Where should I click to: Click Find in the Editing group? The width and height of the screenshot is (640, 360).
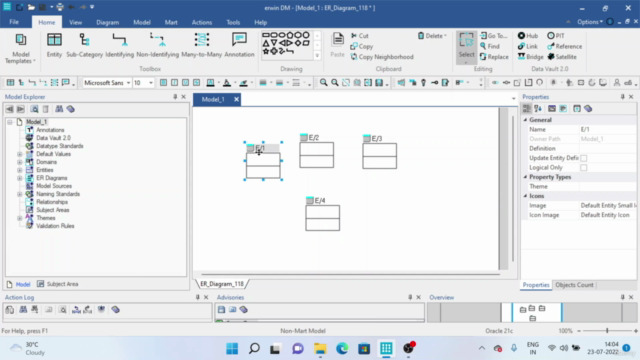[490, 47]
